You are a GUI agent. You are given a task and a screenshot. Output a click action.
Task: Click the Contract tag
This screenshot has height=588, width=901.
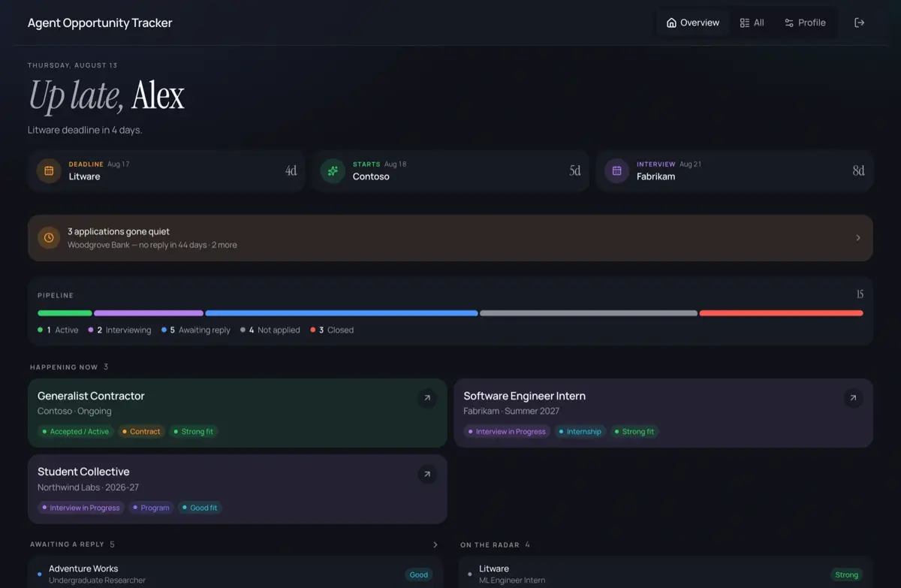click(x=141, y=432)
